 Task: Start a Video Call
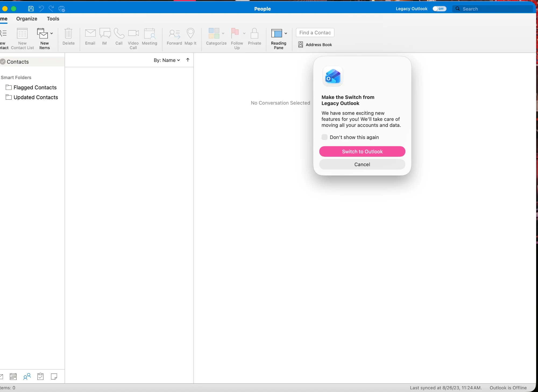pyautogui.click(x=133, y=39)
